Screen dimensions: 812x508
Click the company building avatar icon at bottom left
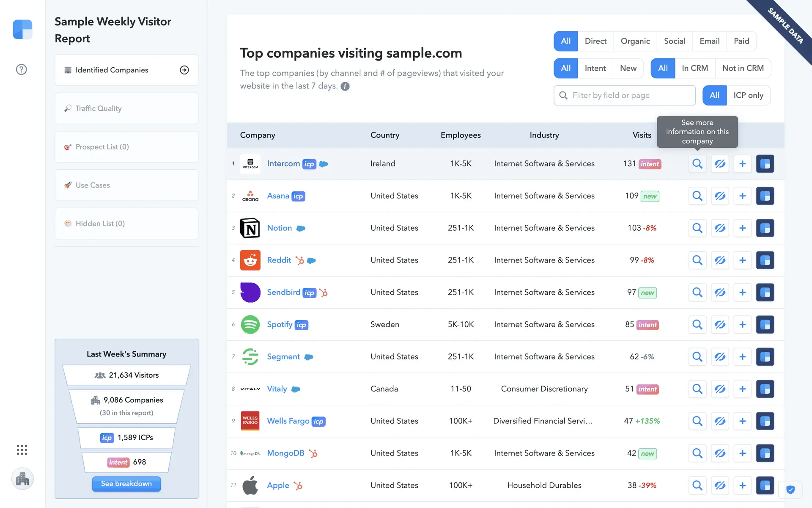tap(22, 479)
